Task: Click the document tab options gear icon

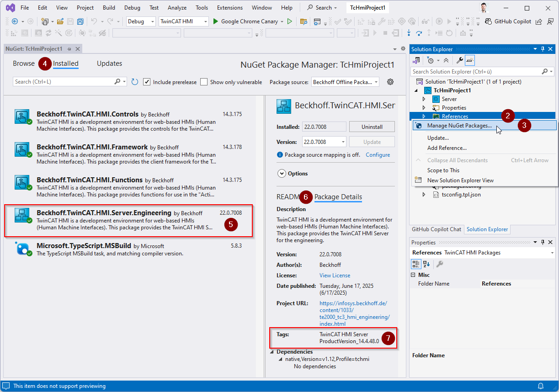Action: point(403,48)
